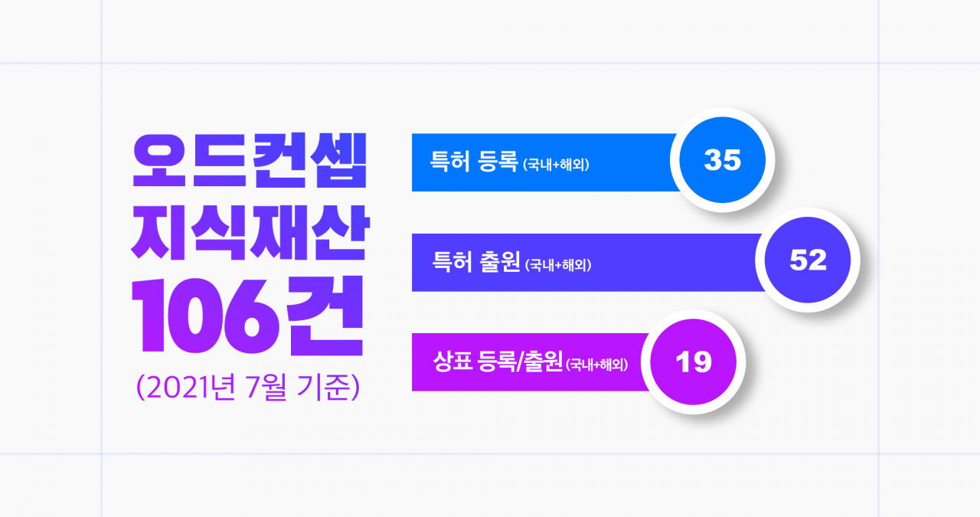Click the blue circle showing 35
980x517 pixels.
pyautogui.click(x=722, y=160)
